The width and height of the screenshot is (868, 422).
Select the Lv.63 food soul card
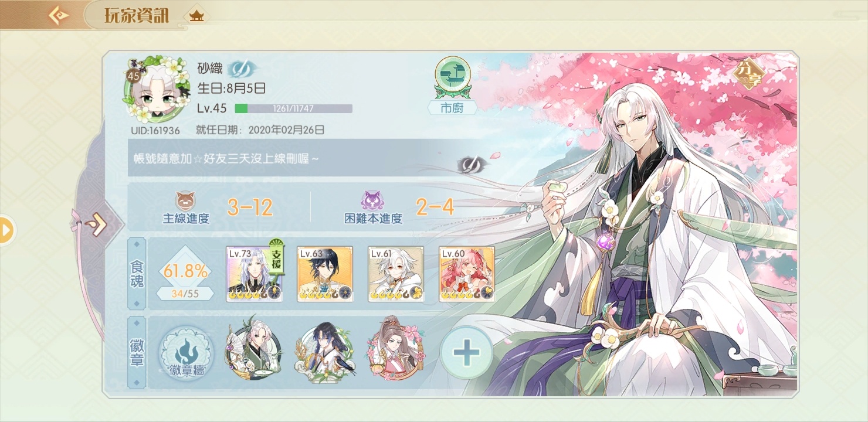(325, 274)
